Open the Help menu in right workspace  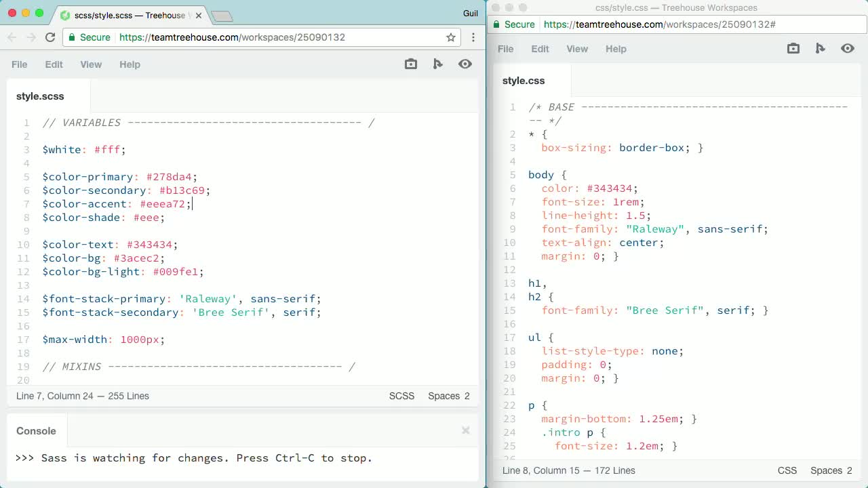[x=616, y=49]
